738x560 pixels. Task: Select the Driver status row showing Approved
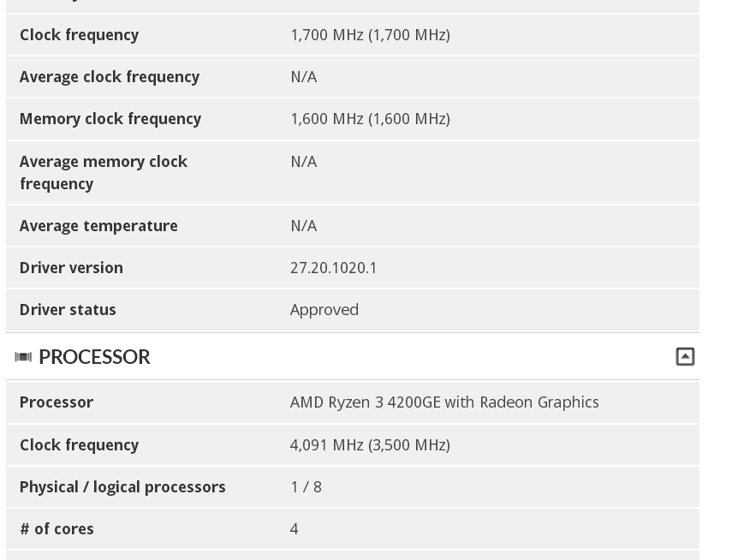tap(324, 309)
